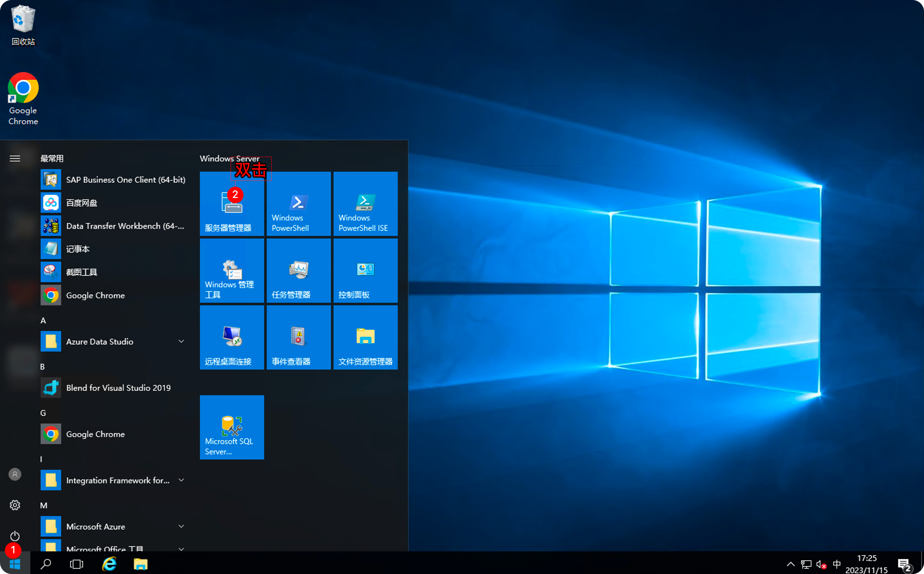The image size is (924, 574).
Task: Click the 最常用 section header
Action: tap(52, 159)
